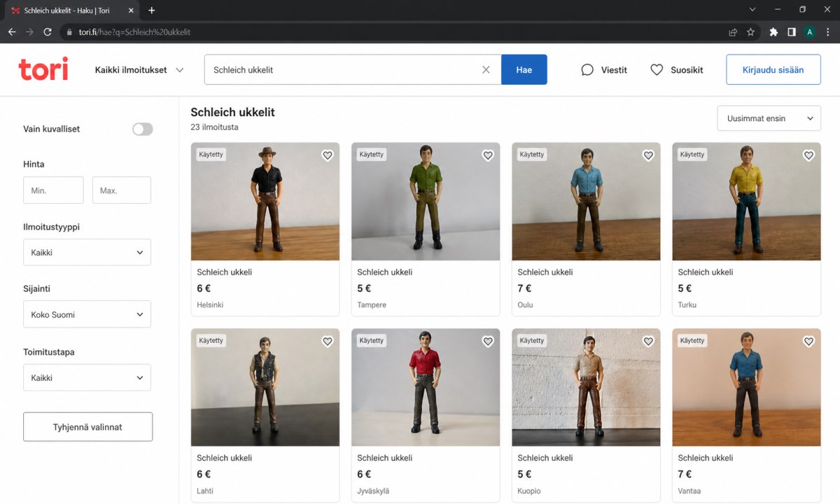The width and height of the screenshot is (840, 504).
Task: Open Schleich ukkeli listing title in Helsinki
Action: [224, 272]
